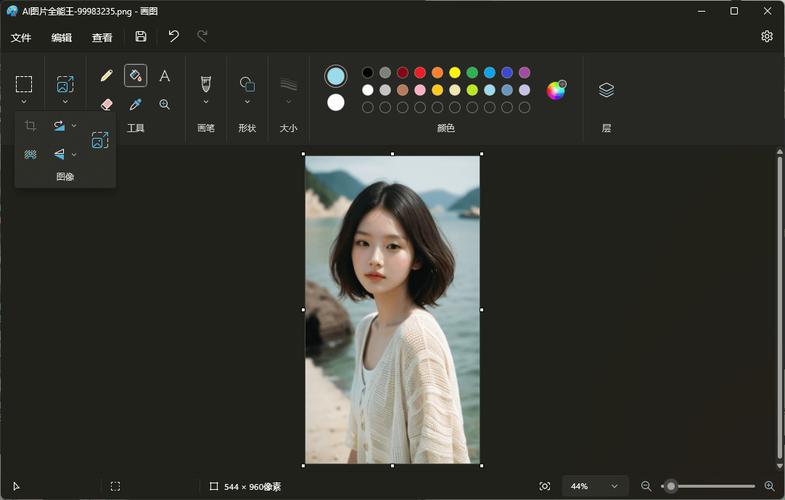This screenshot has height=500, width=785.
Task: Undo the last action
Action: pos(173,36)
